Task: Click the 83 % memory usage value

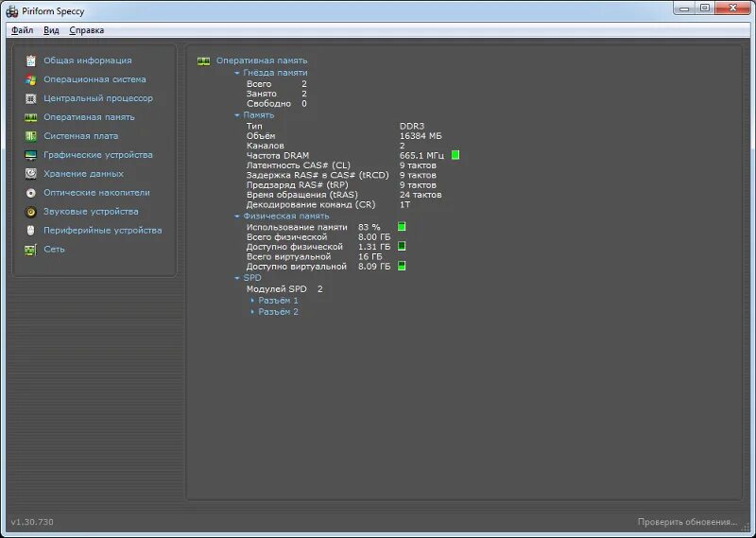Action: pos(369,227)
